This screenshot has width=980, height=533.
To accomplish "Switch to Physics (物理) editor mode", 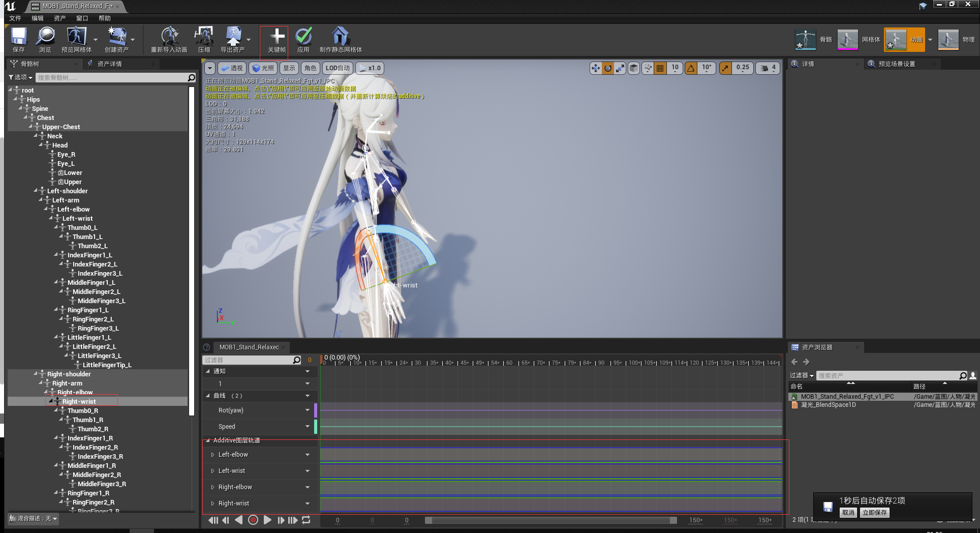I will [x=956, y=40].
